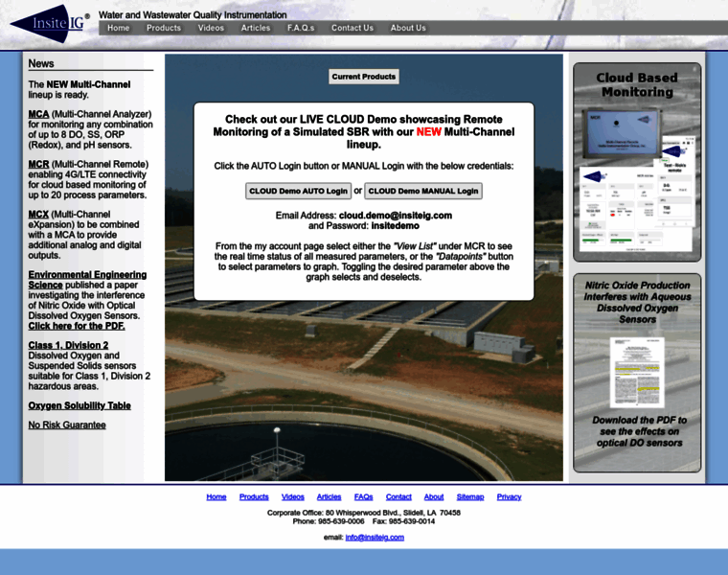Click the 'Click here for the PDF.' link
This screenshot has height=575, width=728.
click(x=77, y=326)
